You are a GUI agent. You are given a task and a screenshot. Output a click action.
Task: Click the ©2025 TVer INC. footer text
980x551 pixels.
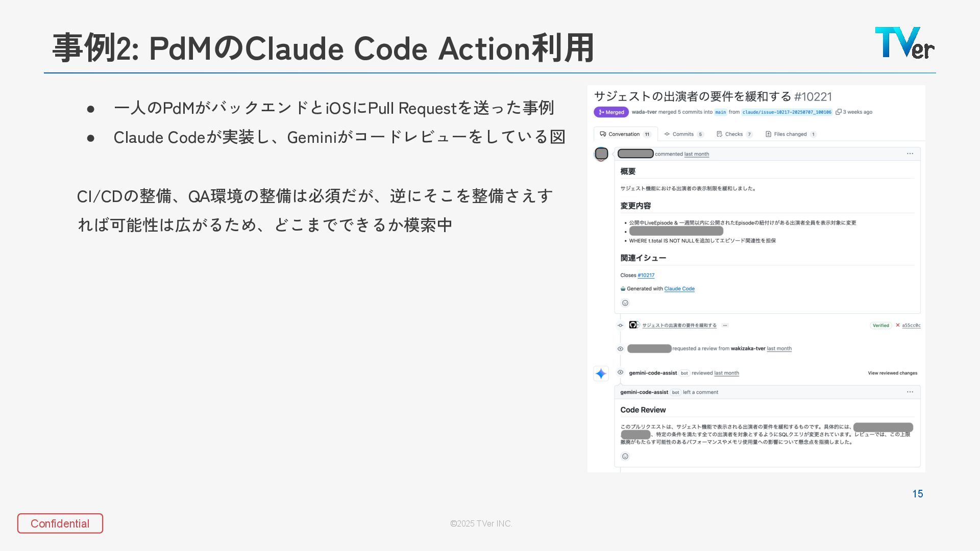tap(481, 523)
